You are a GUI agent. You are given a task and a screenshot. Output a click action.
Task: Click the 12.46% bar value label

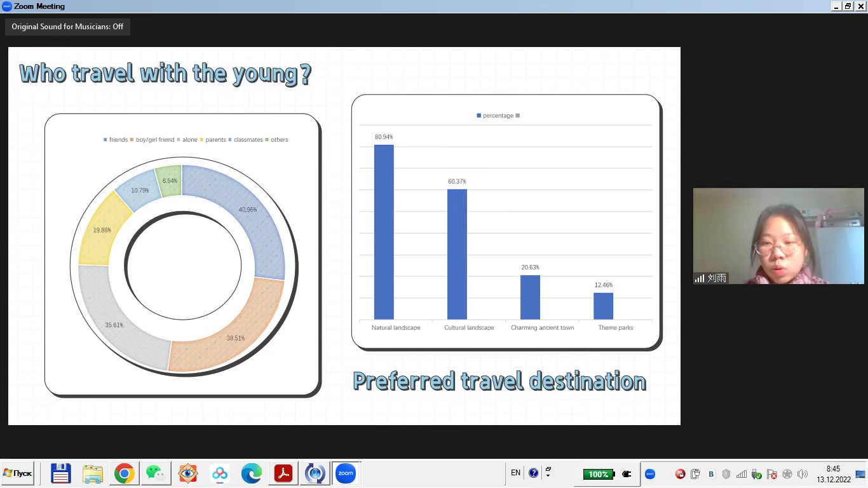[604, 285]
